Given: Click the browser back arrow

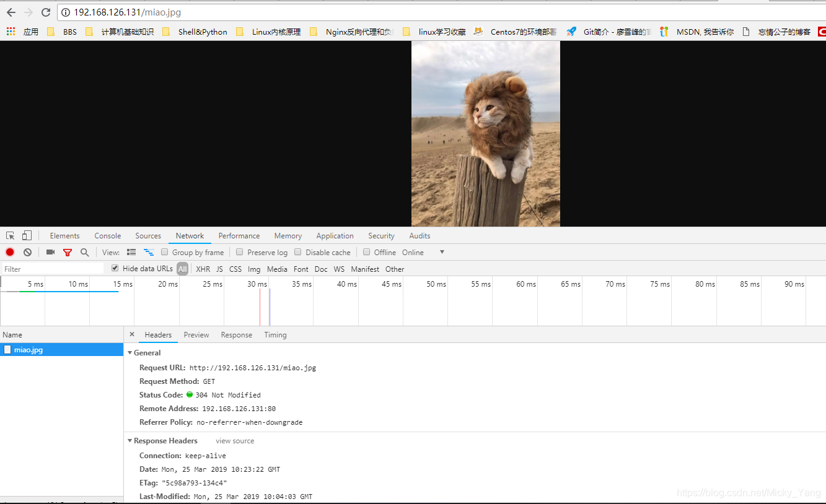Looking at the screenshot, I should click(11, 12).
